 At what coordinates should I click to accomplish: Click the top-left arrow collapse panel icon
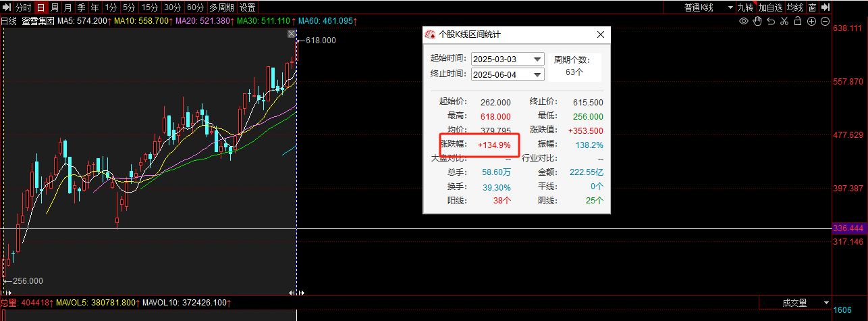coord(6,7)
